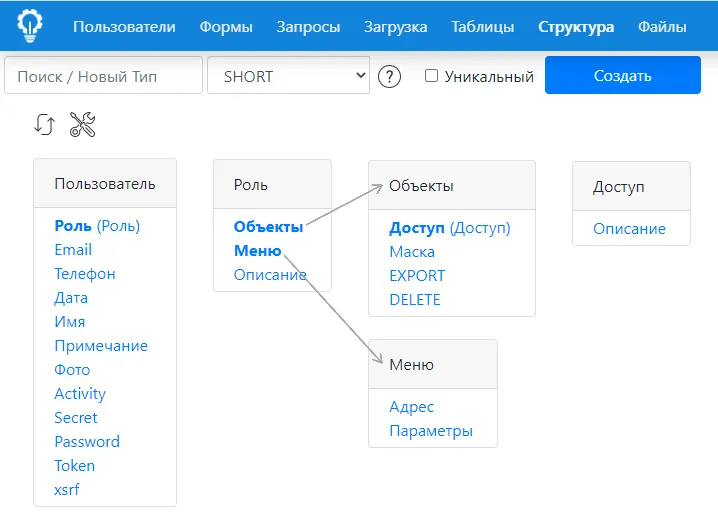Screen dimensions: 718x517
Task: Click the Имя field link
Action: (70, 321)
